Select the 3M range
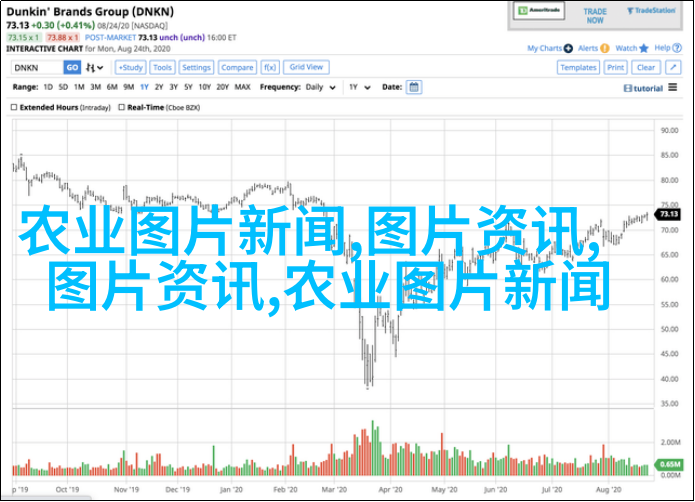 point(95,87)
